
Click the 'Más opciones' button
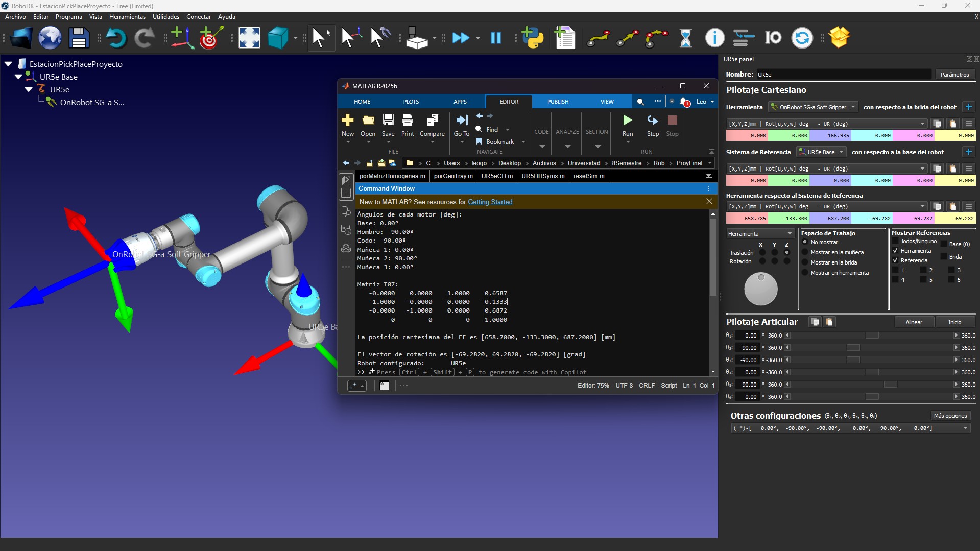tap(950, 416)
